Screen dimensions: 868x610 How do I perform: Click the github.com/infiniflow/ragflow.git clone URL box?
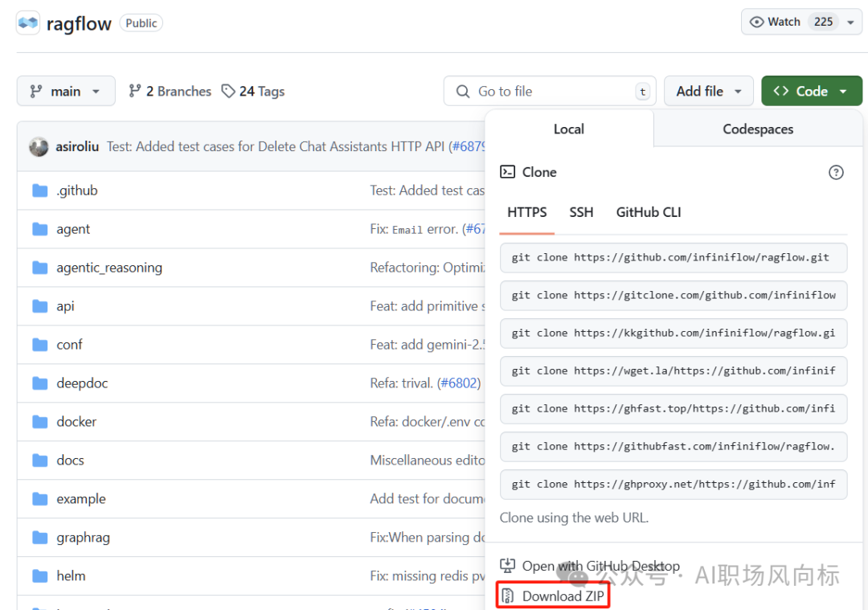(x=674, y=257)
